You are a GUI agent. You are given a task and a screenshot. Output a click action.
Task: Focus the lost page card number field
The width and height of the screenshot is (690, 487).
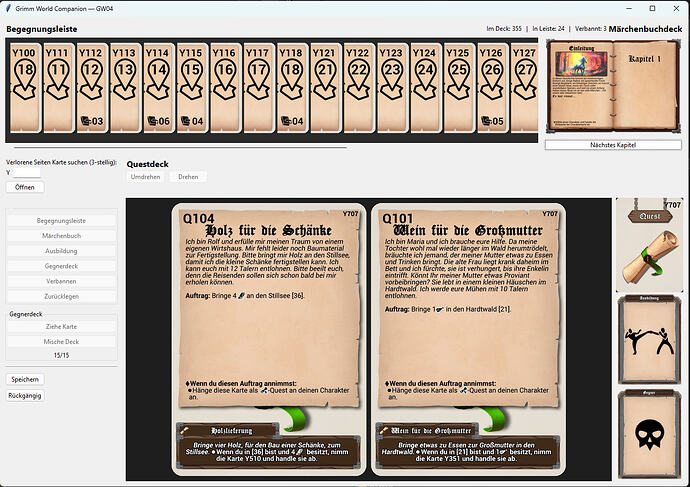tap(27, 173)
